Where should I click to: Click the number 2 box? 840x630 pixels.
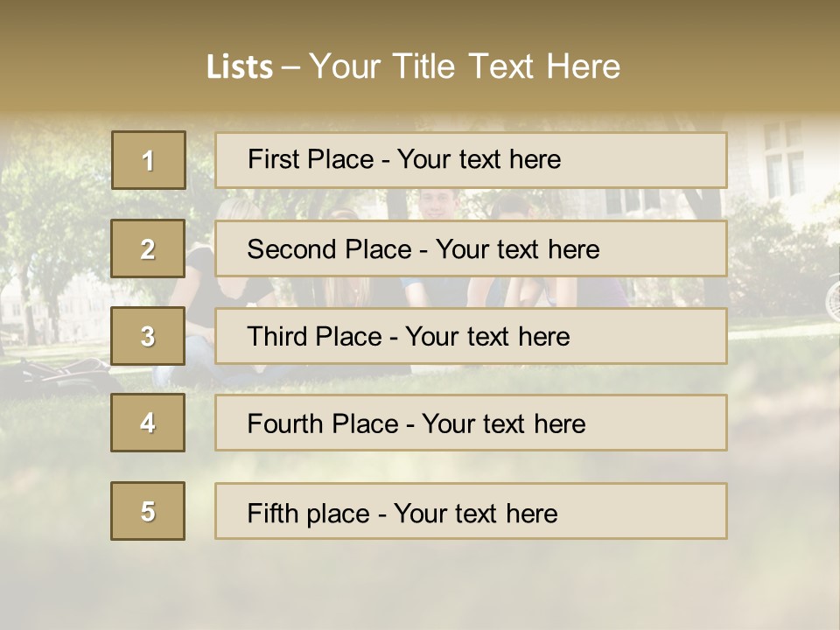148,248
